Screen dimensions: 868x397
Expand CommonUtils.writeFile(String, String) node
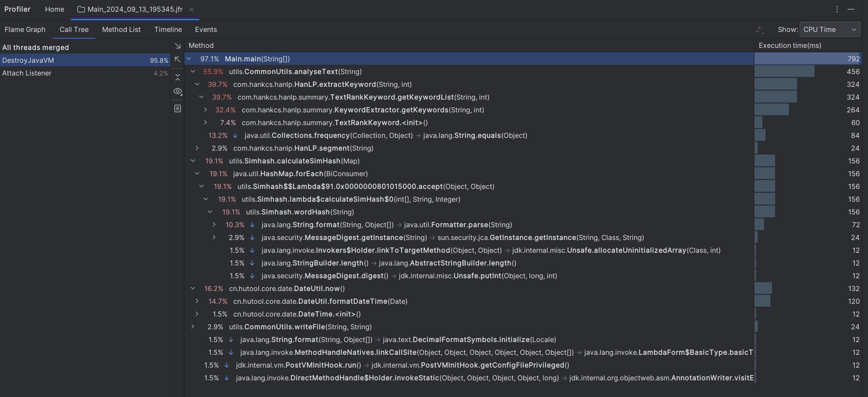[x=193, y=327]
